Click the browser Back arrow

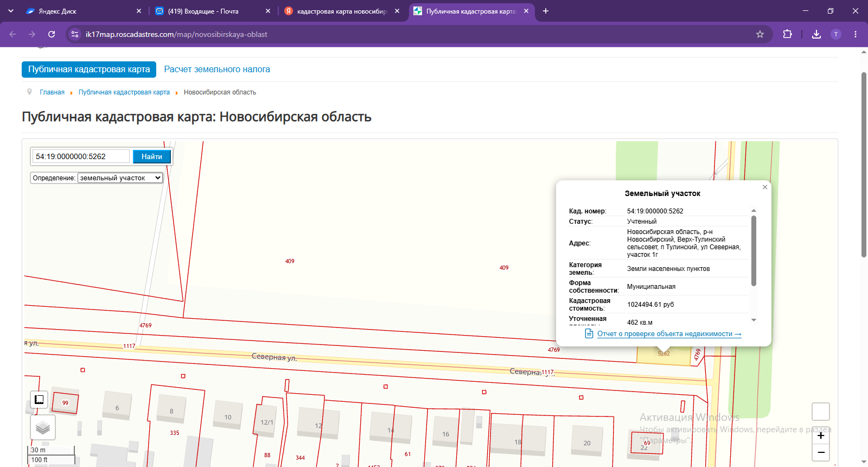click(12, 34)
